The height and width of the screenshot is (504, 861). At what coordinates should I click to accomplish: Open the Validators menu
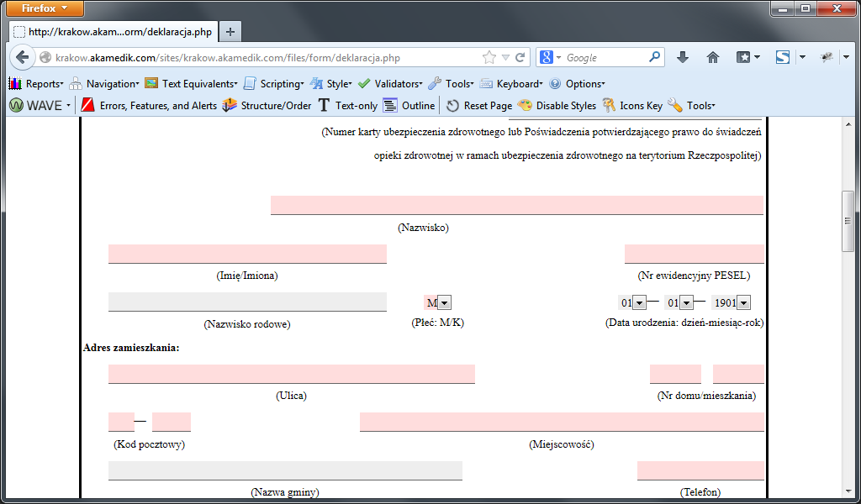[390, 83]
